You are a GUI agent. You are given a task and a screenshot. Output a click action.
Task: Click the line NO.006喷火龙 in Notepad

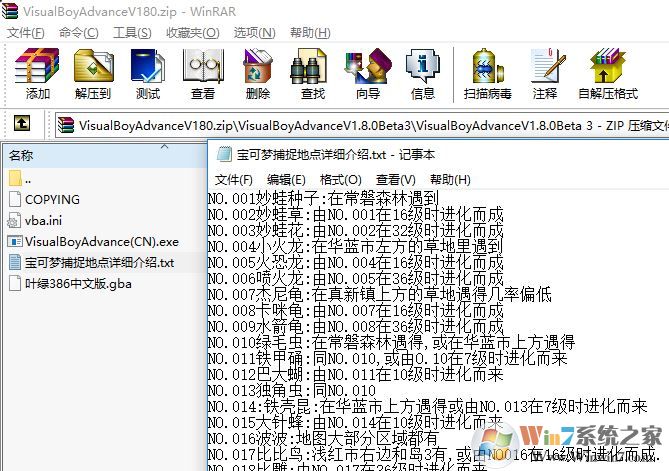(356, 279)
